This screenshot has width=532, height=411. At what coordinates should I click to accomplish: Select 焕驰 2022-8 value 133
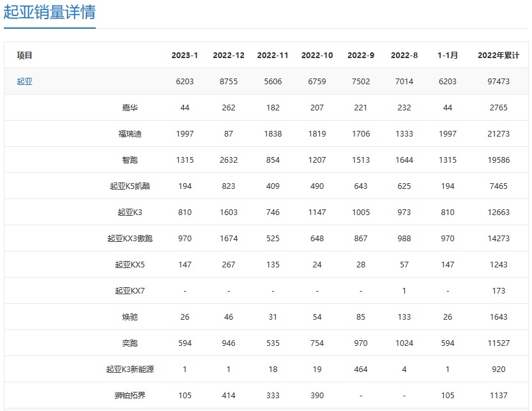pyautogui.click(x=404, y=317)
